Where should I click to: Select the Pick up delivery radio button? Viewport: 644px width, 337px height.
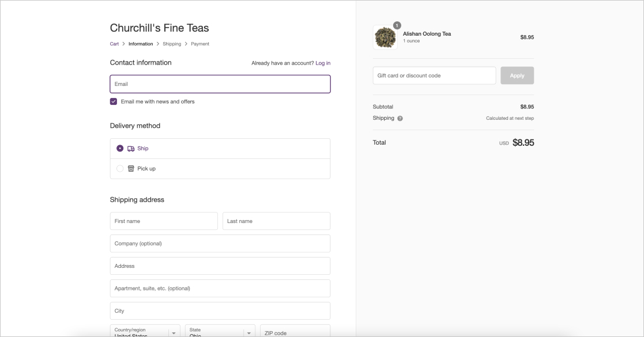click(120, 168)
